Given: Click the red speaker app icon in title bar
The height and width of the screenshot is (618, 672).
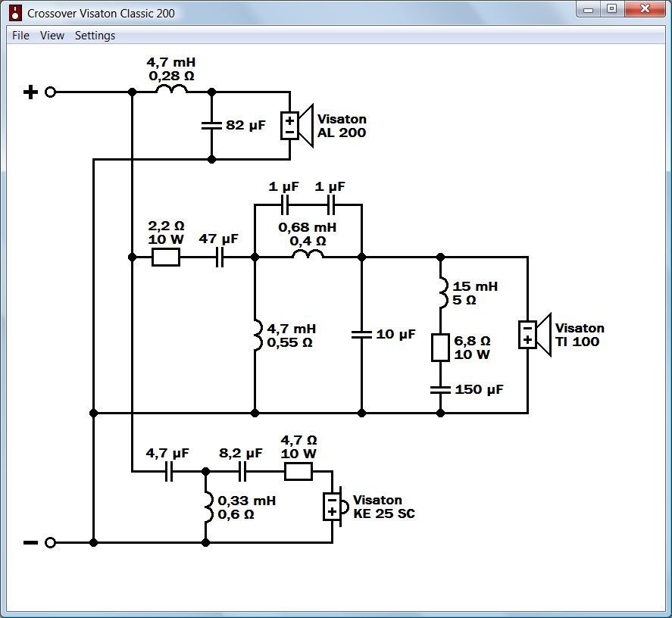Looking at the screenshot, I should coord(15,13).
